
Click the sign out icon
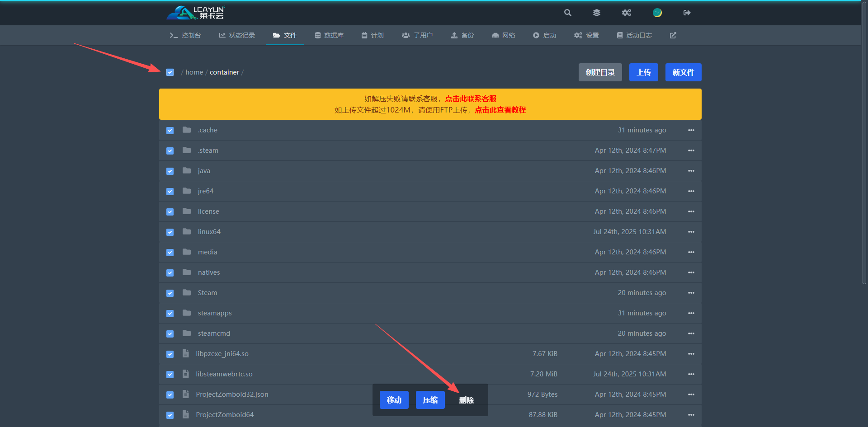[x=687, y=13]
